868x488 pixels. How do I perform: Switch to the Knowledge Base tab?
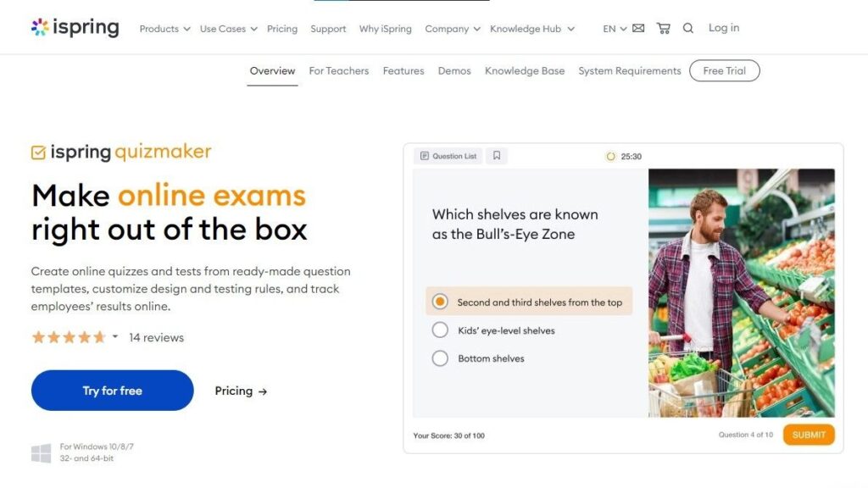click(525, 71)
